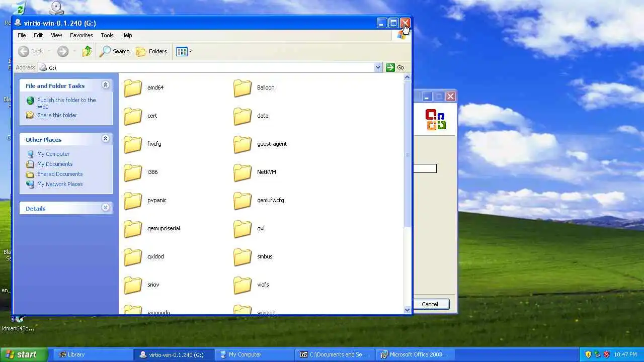Select the NetKVM folder icon
Viewport: 644px width, 362px height.
coord(243,172)
